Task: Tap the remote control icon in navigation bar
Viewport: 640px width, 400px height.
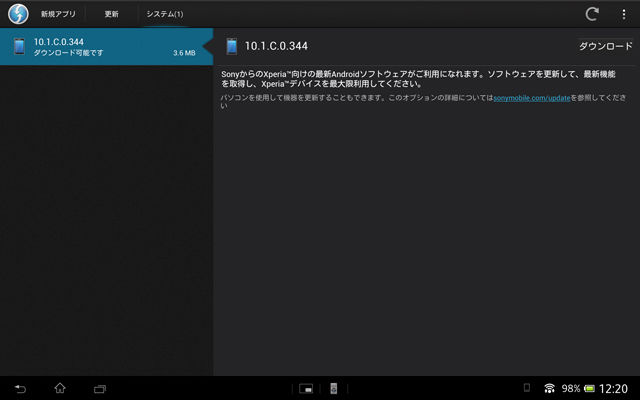Action: 333,389
